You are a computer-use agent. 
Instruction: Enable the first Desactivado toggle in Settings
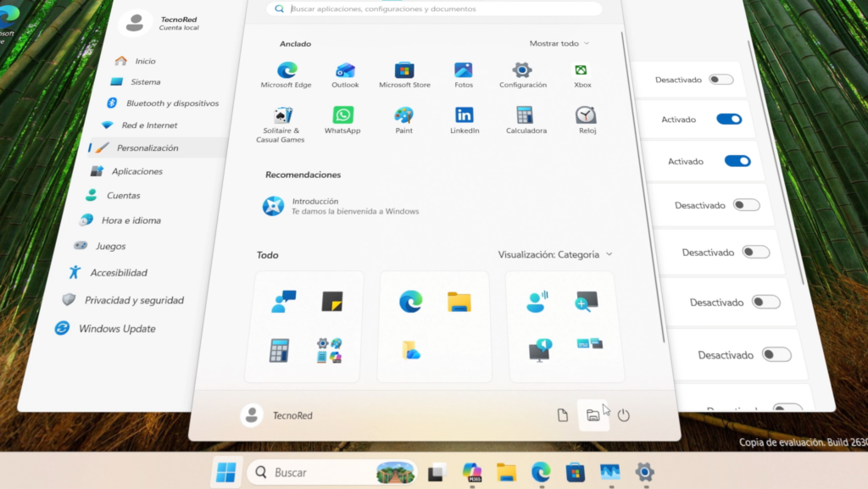point(721,80)
